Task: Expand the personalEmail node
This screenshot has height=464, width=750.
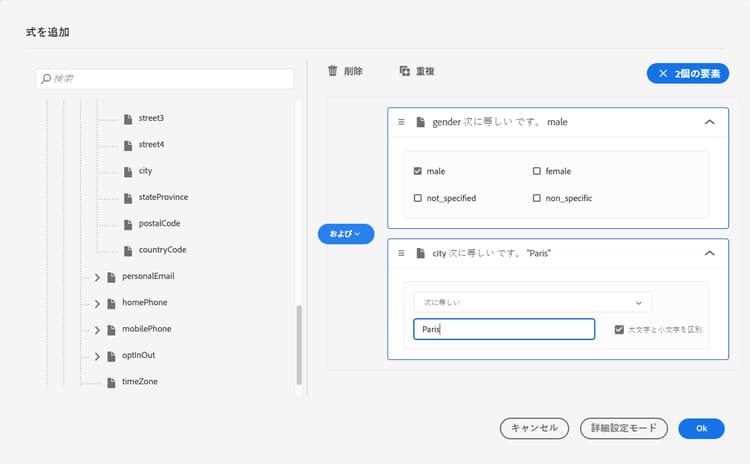Action: coord(97,277)
